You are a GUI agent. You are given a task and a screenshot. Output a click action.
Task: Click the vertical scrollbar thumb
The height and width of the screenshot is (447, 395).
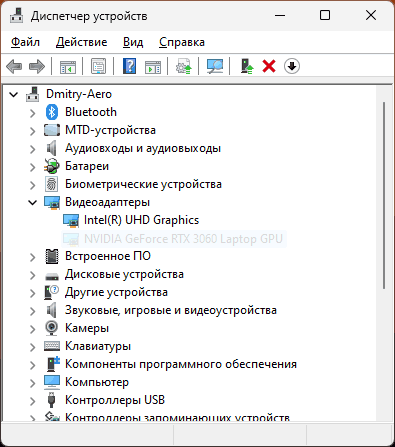click(384, 195)
